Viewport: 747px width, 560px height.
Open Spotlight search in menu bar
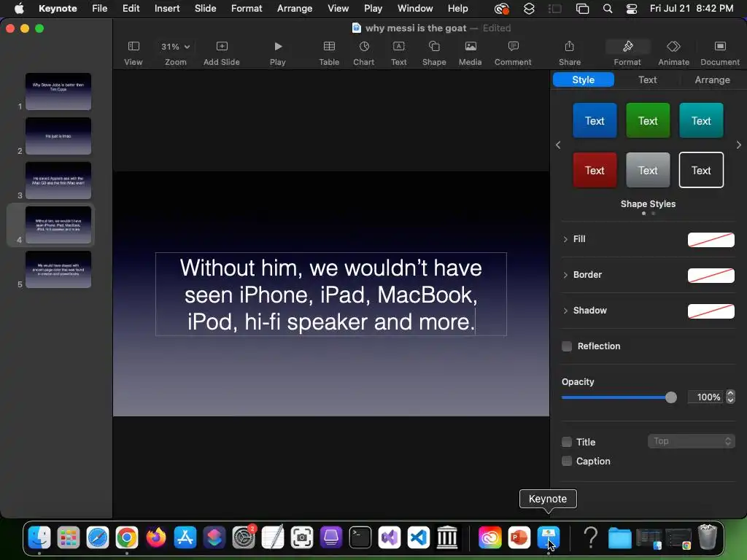[x=608, y=9]
